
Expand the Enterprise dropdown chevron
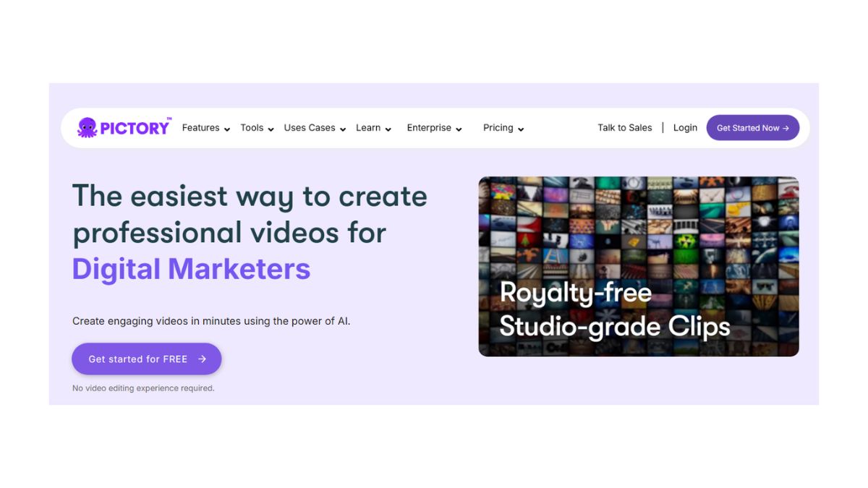pos(459,129)
